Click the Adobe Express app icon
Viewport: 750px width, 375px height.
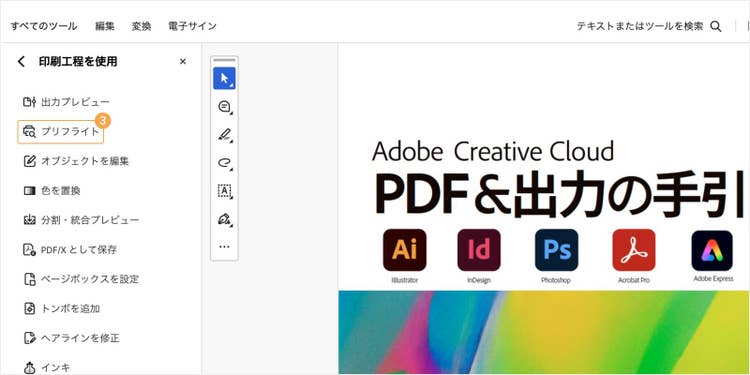click(712, 250)
